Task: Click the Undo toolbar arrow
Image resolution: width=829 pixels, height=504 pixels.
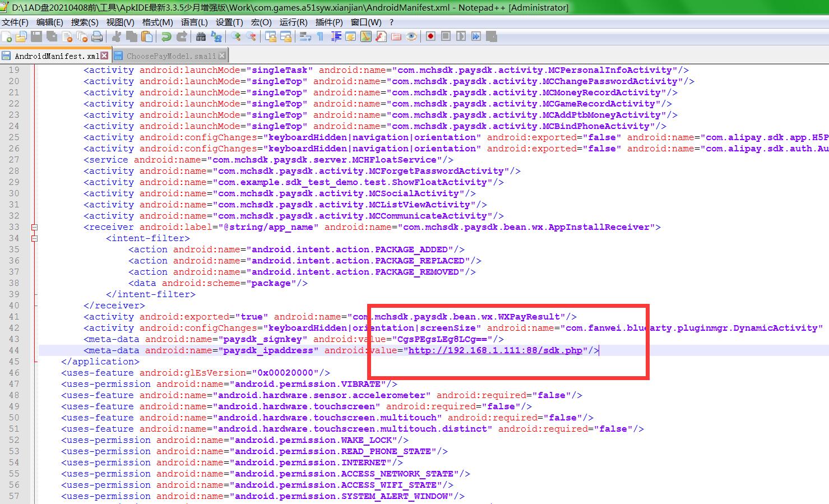Action: pos(166,37)
